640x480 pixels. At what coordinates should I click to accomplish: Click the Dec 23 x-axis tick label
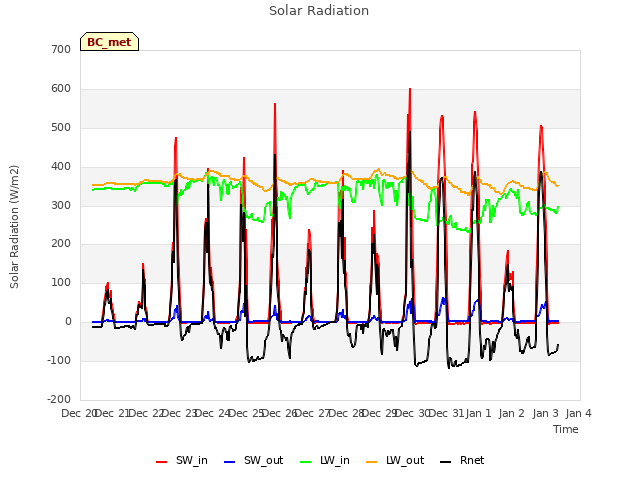(x=180, y=413)
